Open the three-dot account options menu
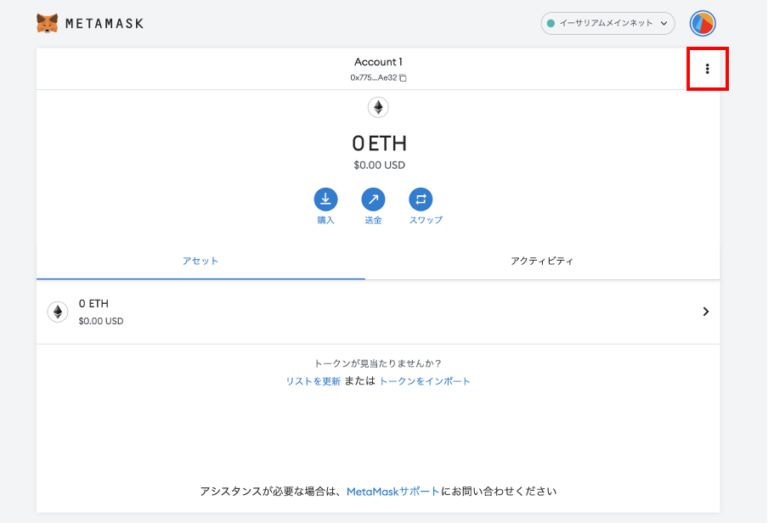 point(707,69)
